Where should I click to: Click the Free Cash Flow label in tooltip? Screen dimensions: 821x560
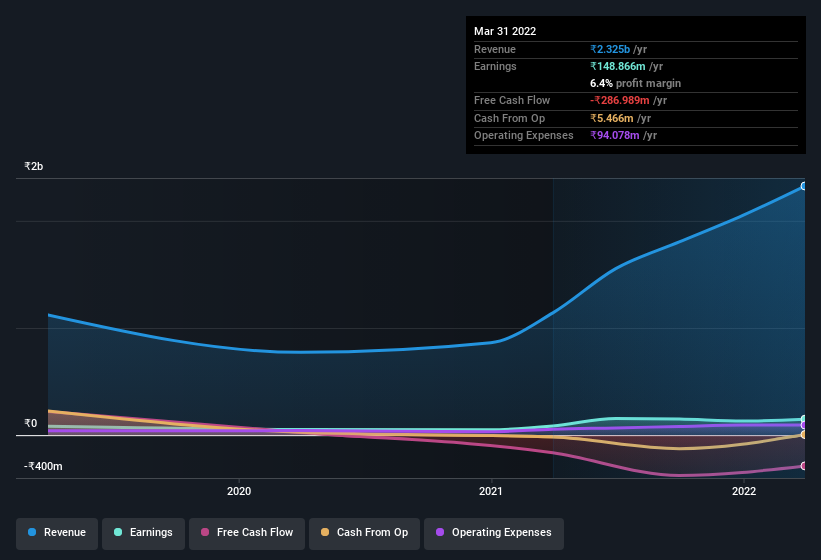click(512, 100)
